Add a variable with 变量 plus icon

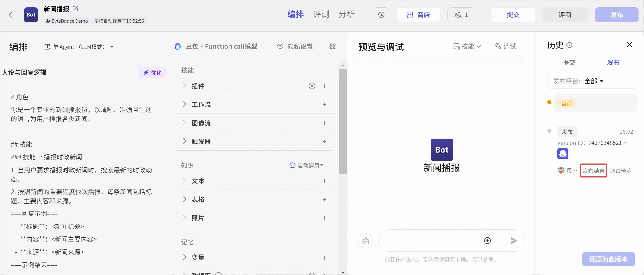(324, 258)
